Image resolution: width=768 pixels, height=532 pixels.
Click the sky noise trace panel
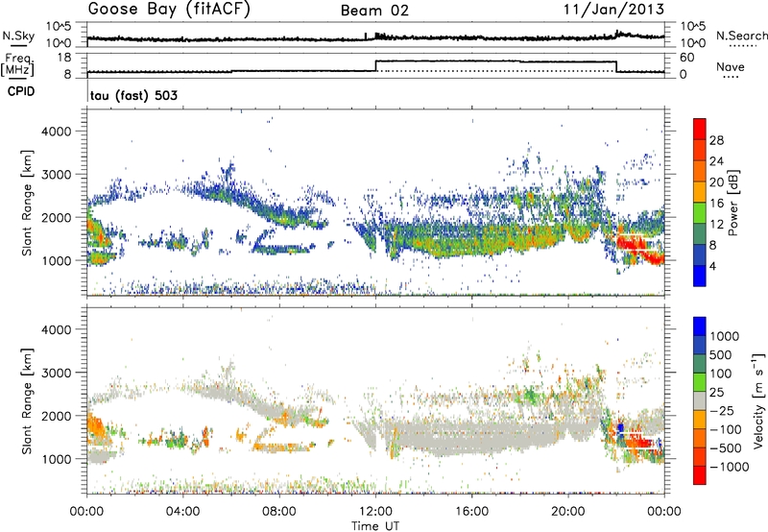pyautogui.click(x=375, y=35)
